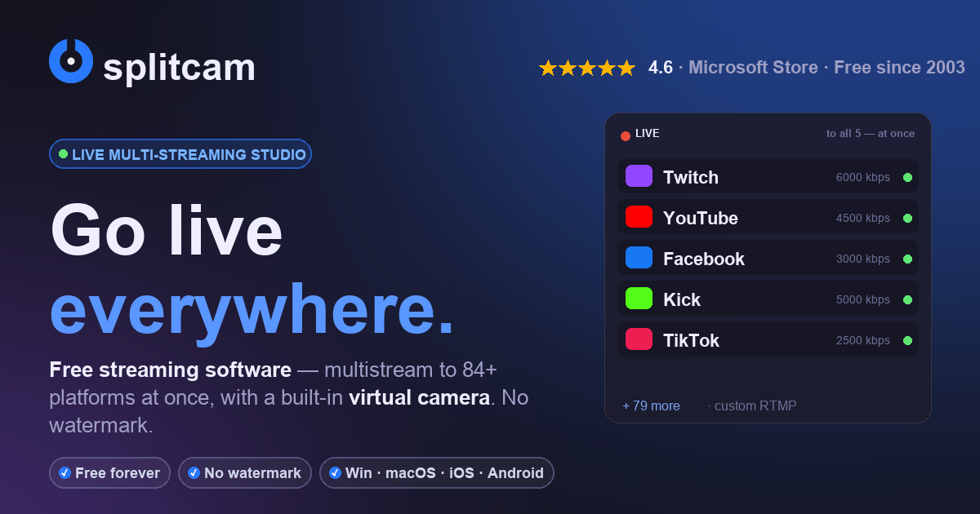Click the checkmark icon beside 'Free forever'
Viewport: 980px width, 514px height.
click(x=65, y=472)
